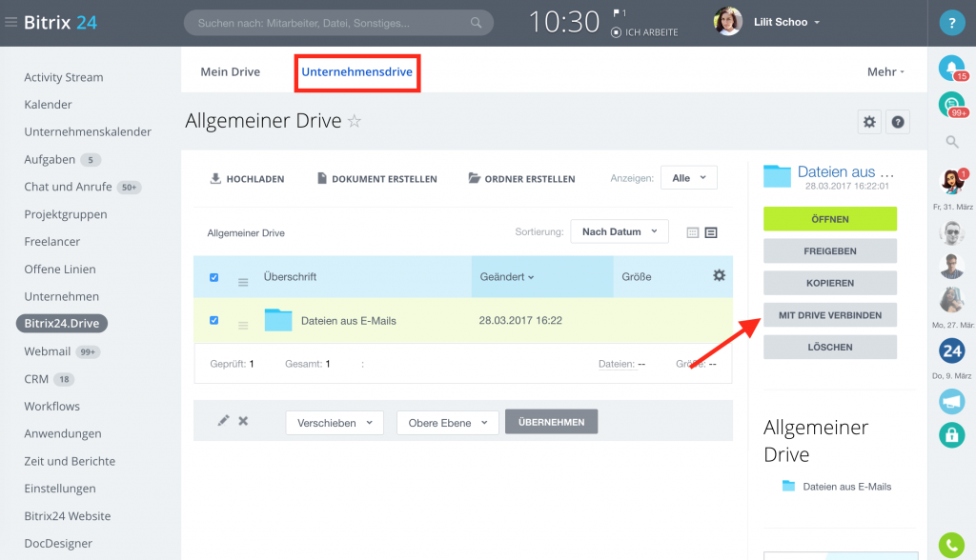976x560 pixels.
Task: Click the green ÖFFNEN button
Action: click(x=830, y=219)
